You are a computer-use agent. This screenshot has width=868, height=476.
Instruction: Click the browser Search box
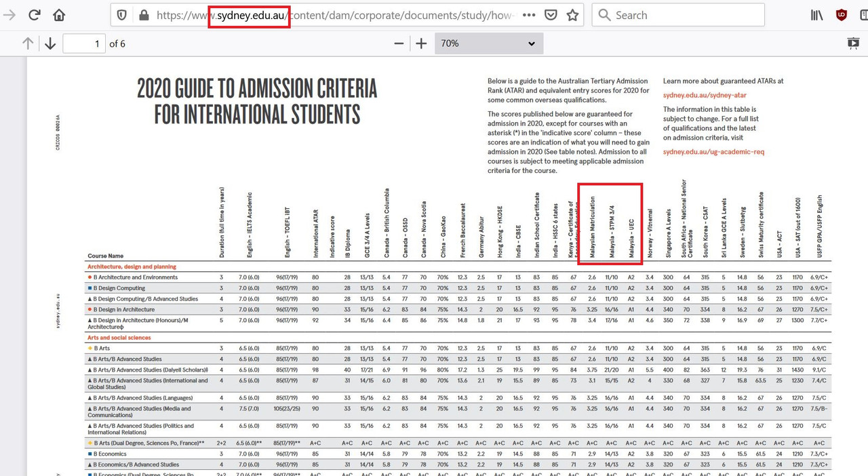click(x=678, y=15)
